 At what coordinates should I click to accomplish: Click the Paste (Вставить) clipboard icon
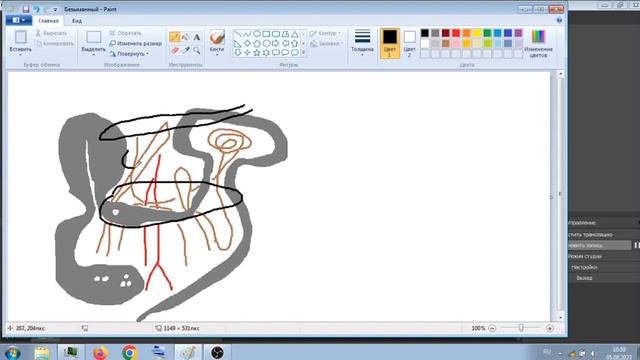point(20,37)
